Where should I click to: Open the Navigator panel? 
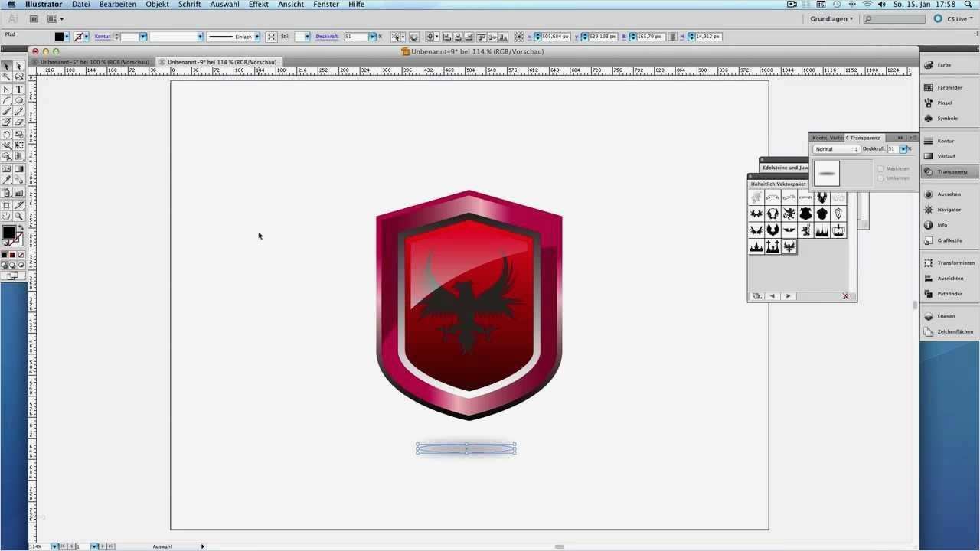click(949, 210)
